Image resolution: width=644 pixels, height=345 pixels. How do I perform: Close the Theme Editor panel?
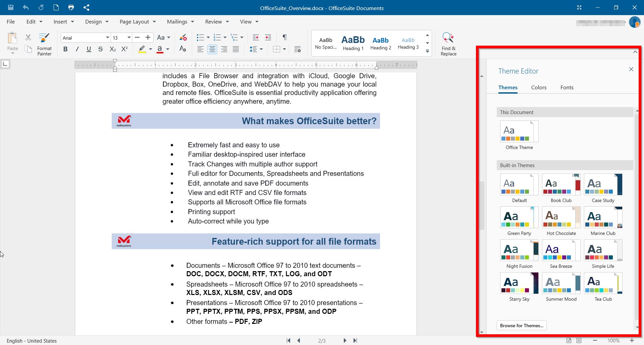coord(631,69)
